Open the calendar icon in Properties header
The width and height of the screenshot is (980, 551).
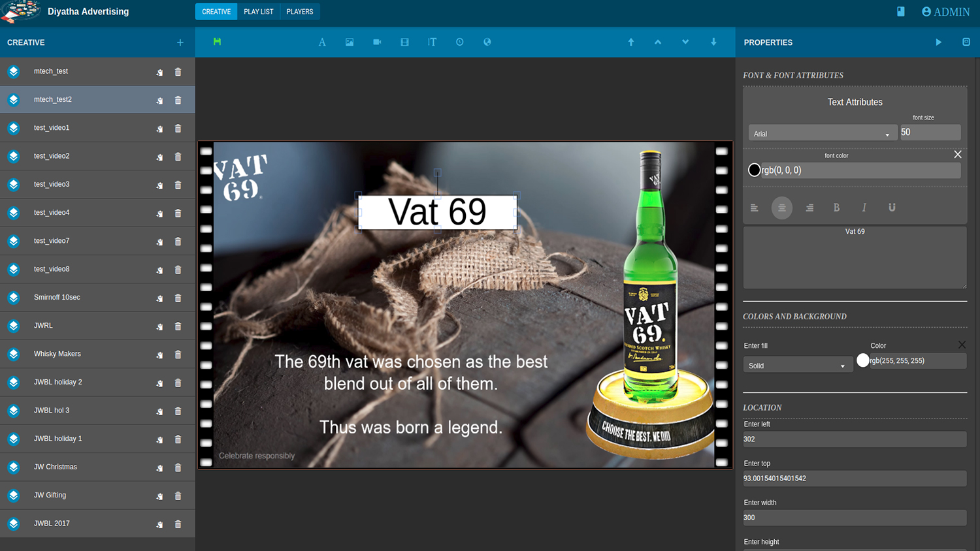(x=966, y=42)
